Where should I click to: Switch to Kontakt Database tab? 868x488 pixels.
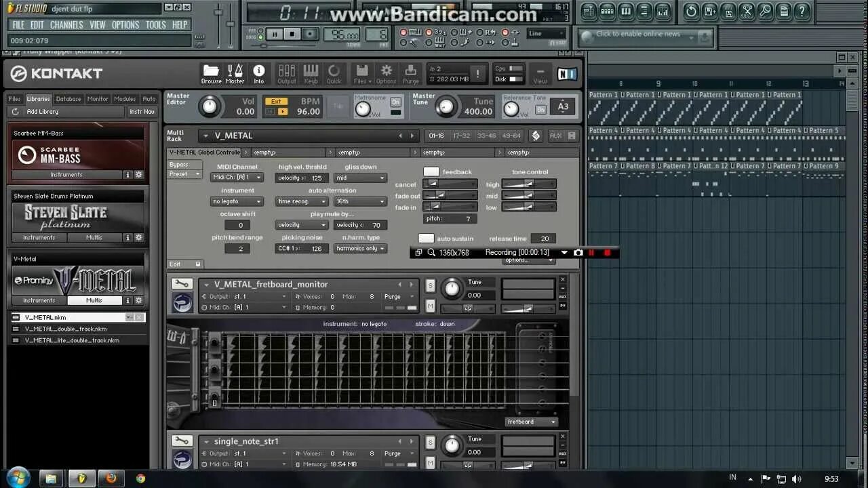tap(68, 99)
